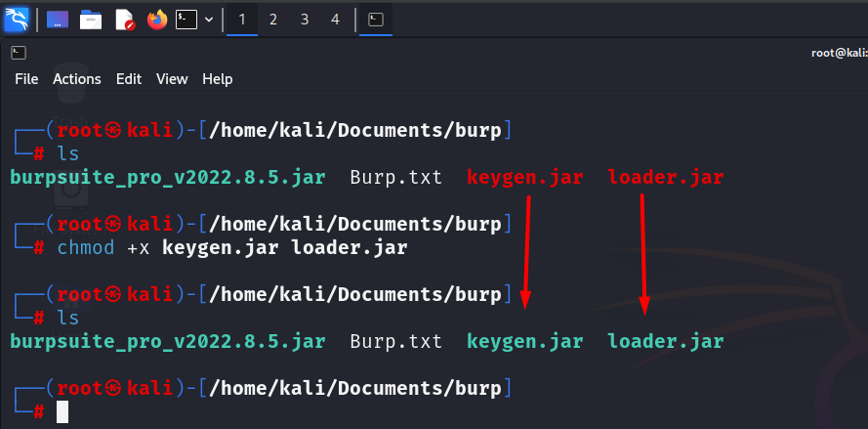Click the first burpsuite_pro_v2022.8.5.jar listing
Screen dimensions: 868x429
click(x=168, y=178)
